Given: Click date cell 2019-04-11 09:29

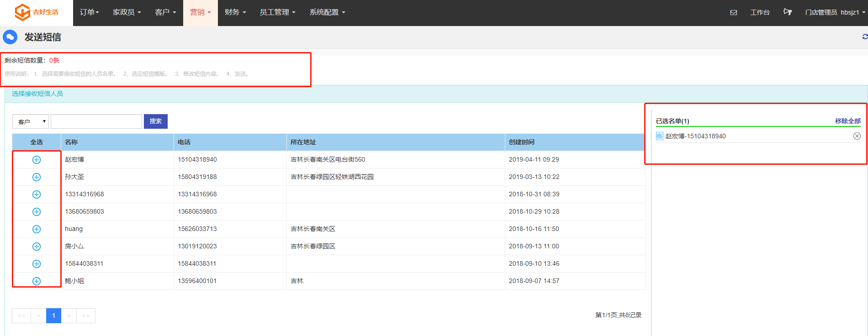Looking at the screenshot, I should [x=534, y=159].
